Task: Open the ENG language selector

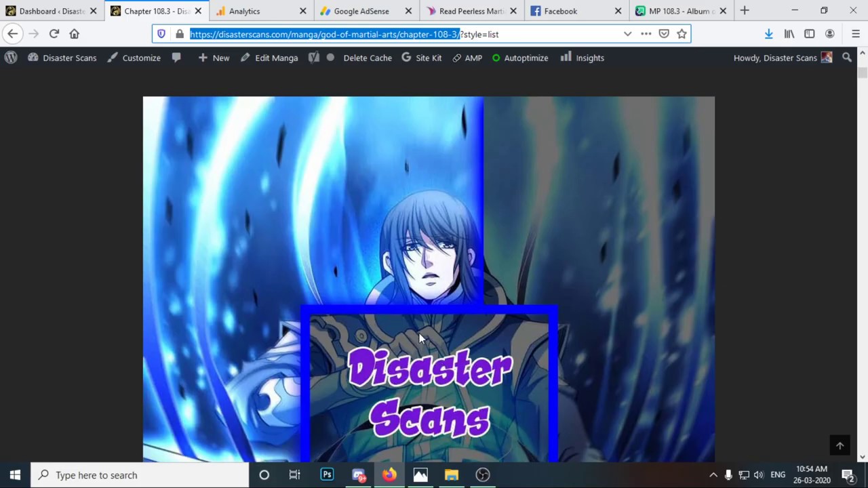Action: pos(778,475)
